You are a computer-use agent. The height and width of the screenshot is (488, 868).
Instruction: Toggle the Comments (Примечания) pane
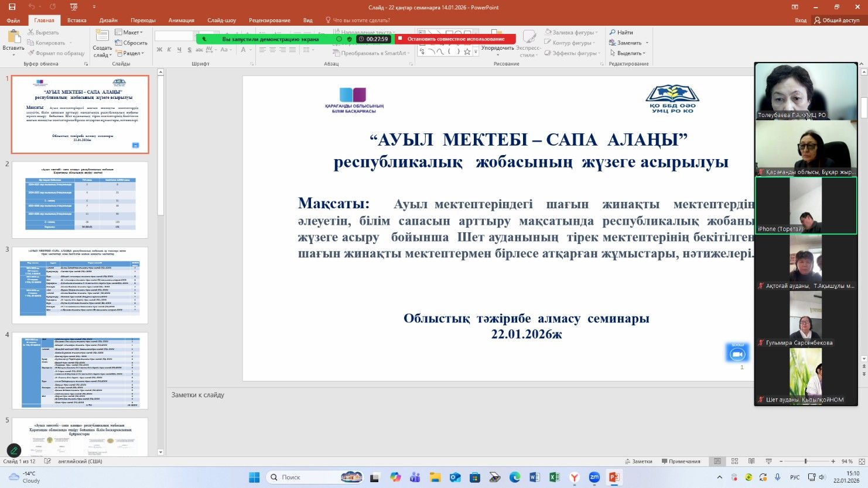[x=681, y=462]
